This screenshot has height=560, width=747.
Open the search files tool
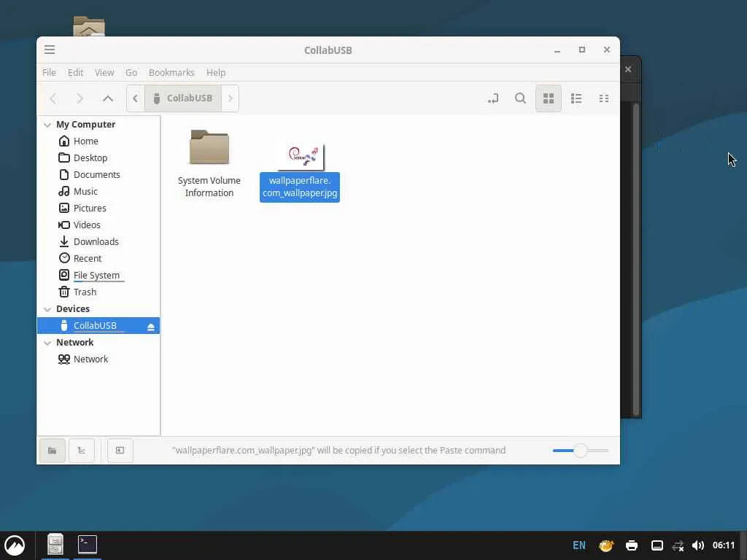(x=521, y=98)
